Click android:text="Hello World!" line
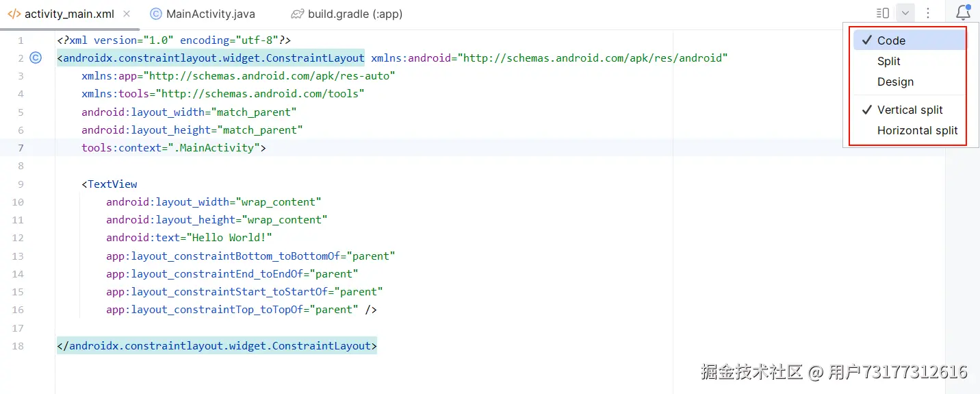 190,237
